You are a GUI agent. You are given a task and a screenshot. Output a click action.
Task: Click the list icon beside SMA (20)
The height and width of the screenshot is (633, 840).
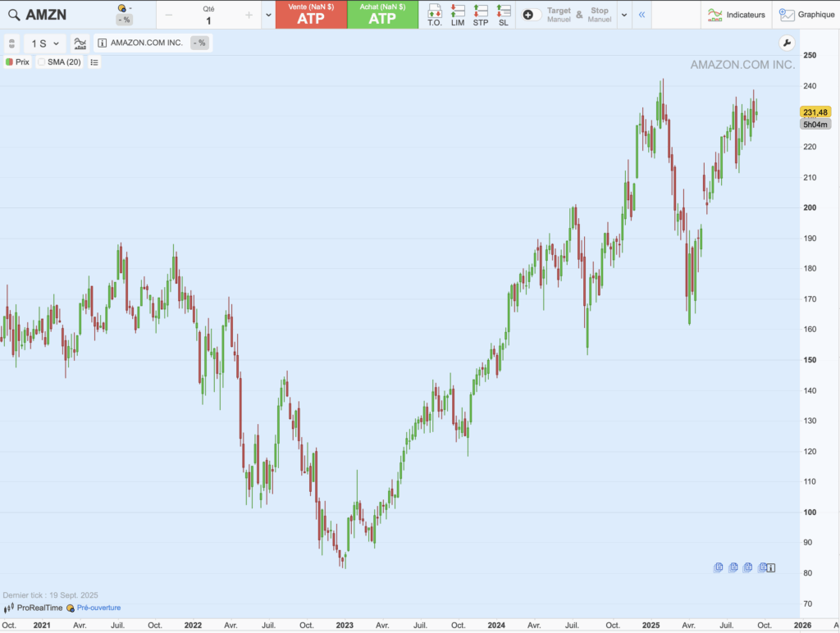coord(94,61)
